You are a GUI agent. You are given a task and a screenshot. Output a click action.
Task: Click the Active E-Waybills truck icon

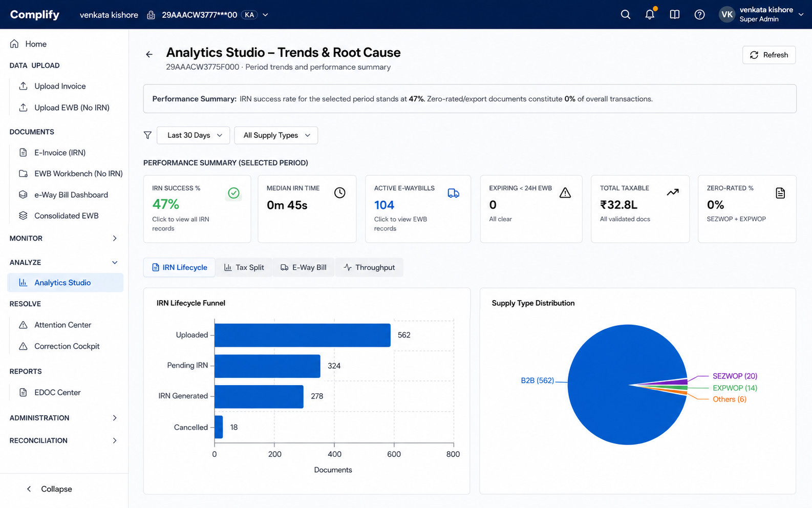click(453, 193)
